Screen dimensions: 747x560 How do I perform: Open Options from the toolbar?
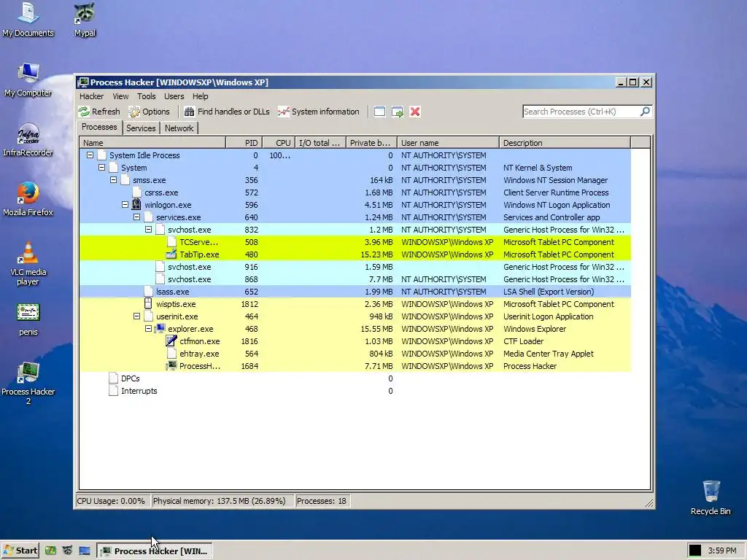(x=149, y=112)
